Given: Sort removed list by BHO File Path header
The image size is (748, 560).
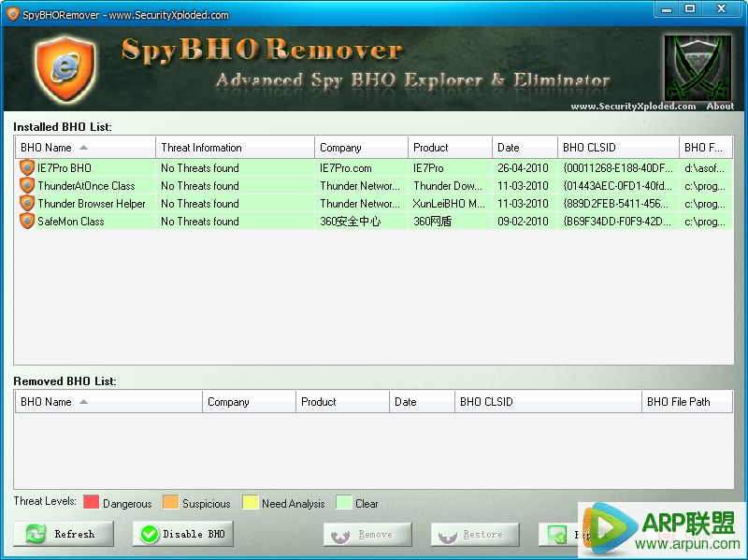Looking at the screenshot, I should coord(687,402).
